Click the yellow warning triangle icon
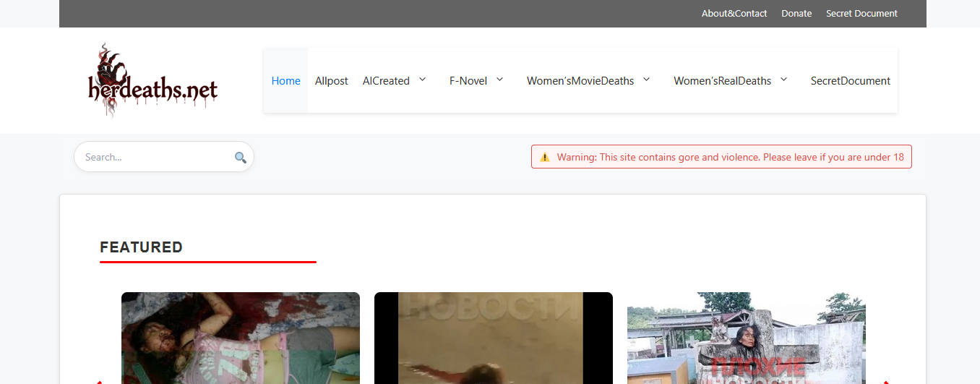 point(545,157)
